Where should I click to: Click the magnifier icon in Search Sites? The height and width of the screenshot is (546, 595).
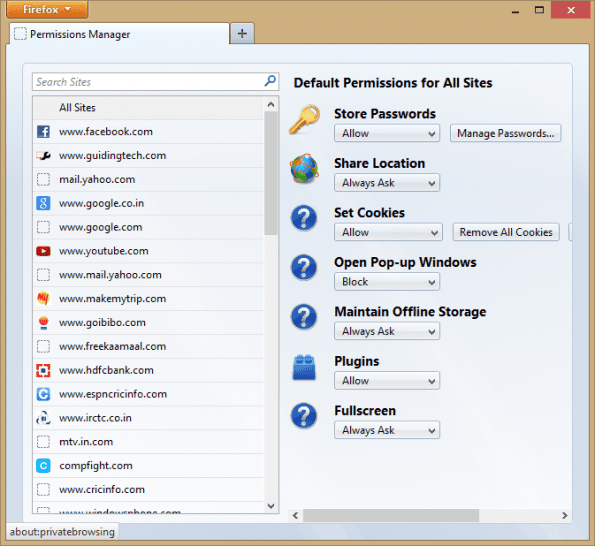tap(270, 81)
